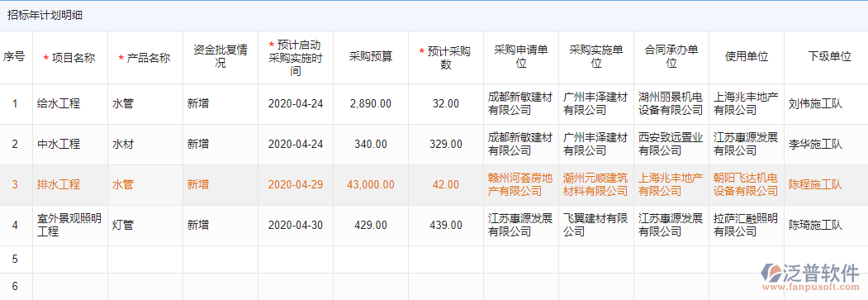Screen dimensions: 868x300
Task: Click 陈程施工队 cell
Action: pos(826,185)
